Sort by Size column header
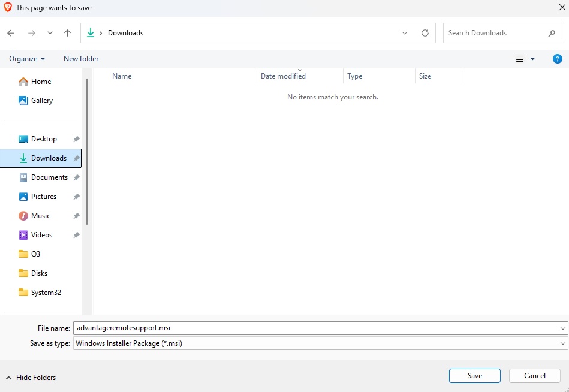 [x=425, y=76]
